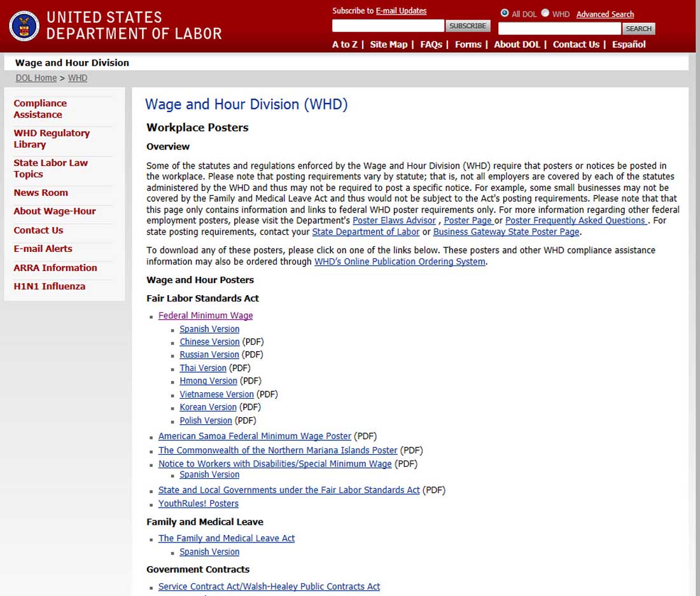Open the State Department of Labor link
Screen dimensions: 700x596
[366, 232]
